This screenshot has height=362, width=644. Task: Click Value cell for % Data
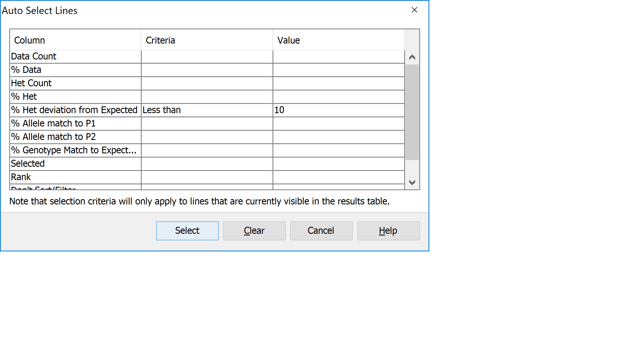pos(339,70)
